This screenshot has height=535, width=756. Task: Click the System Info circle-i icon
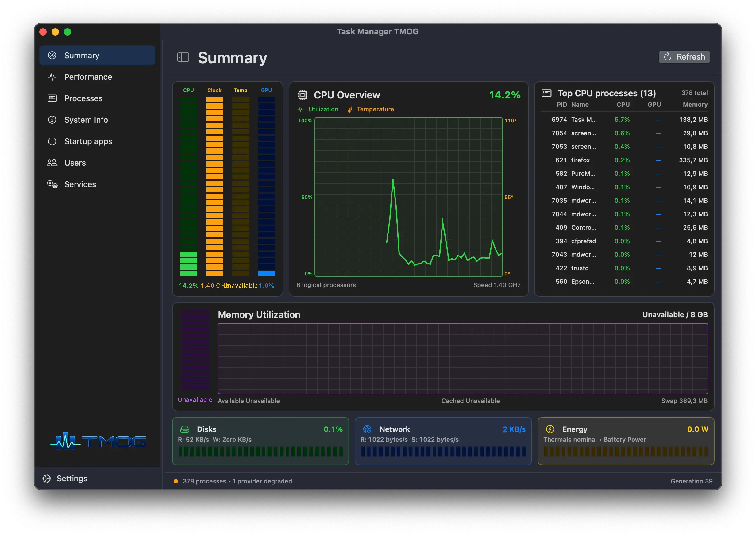[52, 120]
